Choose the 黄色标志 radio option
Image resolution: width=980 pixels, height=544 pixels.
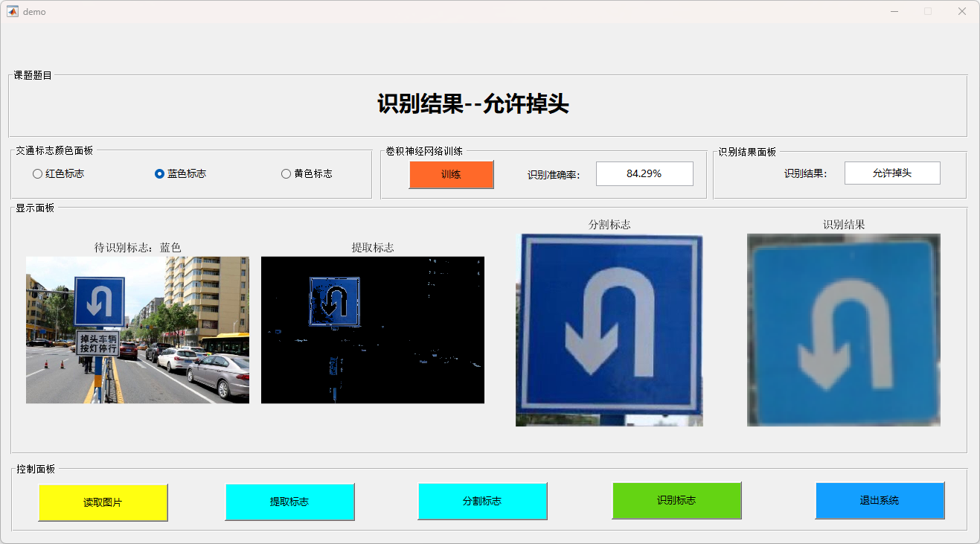[x=286, y=174]
